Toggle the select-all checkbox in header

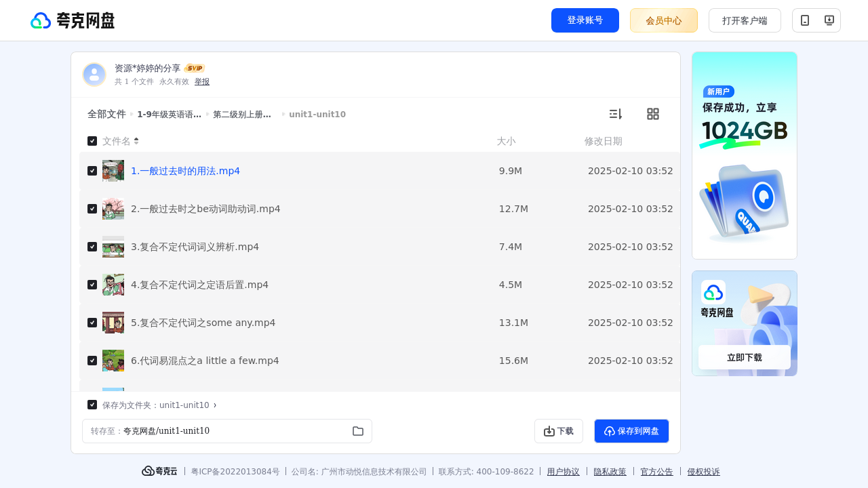click(92, 141)
